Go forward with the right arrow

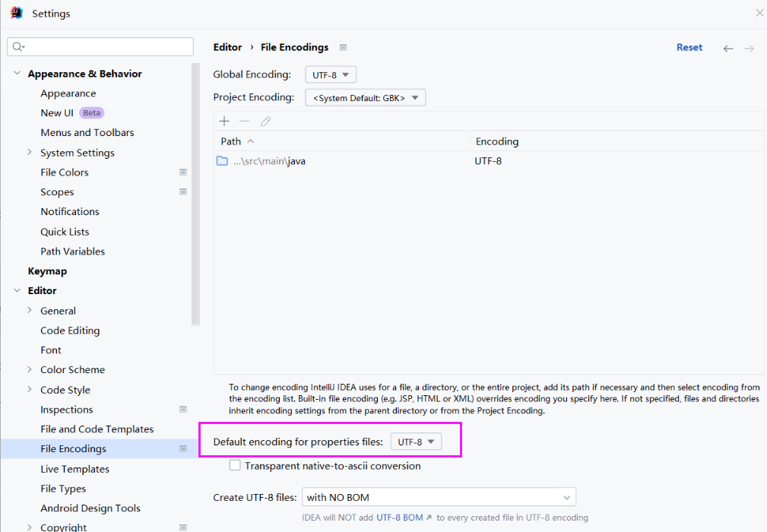[x=749, y=48]
